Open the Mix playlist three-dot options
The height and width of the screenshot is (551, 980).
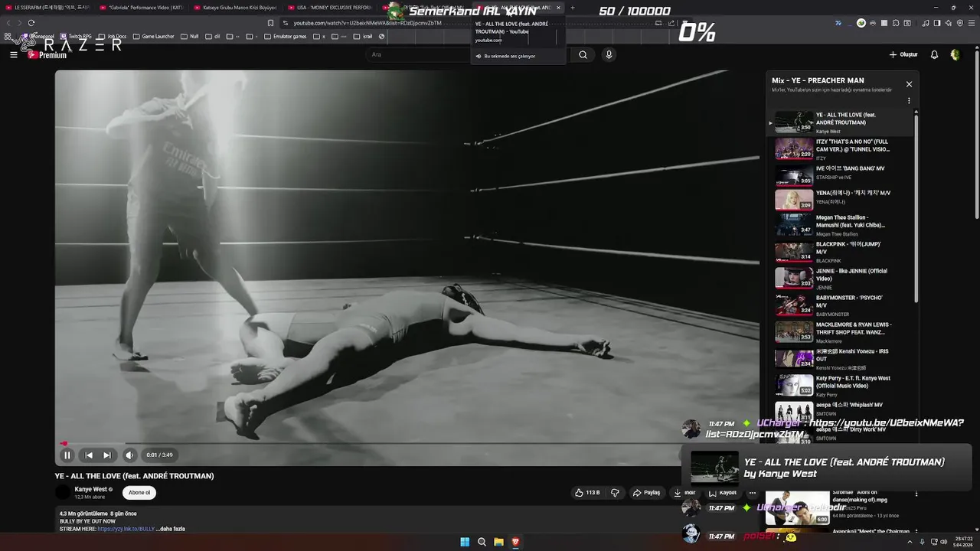[x=909, y=100]
